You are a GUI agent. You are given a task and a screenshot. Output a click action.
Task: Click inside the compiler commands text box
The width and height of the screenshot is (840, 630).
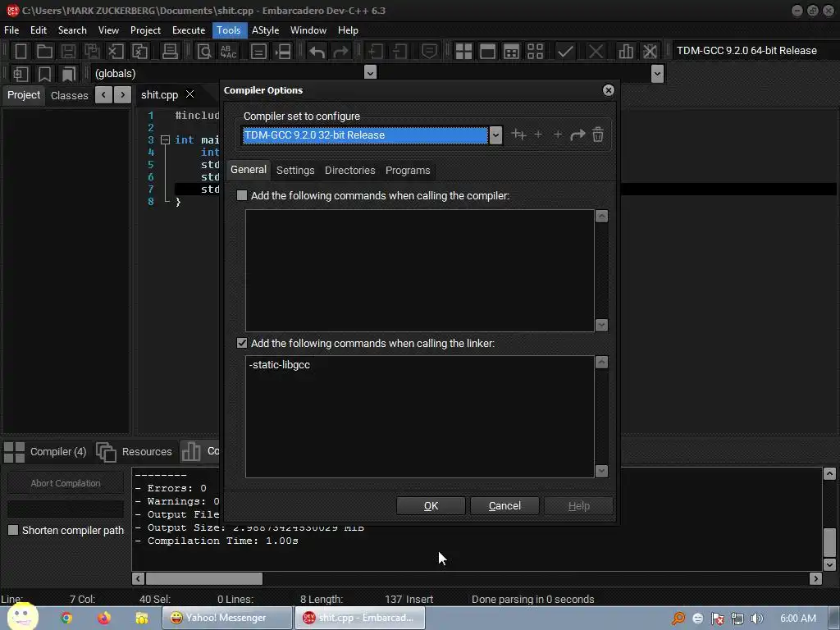point(419,271)
